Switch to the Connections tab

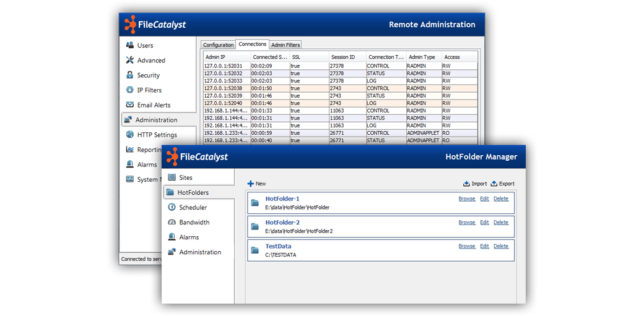pos(253,44)
